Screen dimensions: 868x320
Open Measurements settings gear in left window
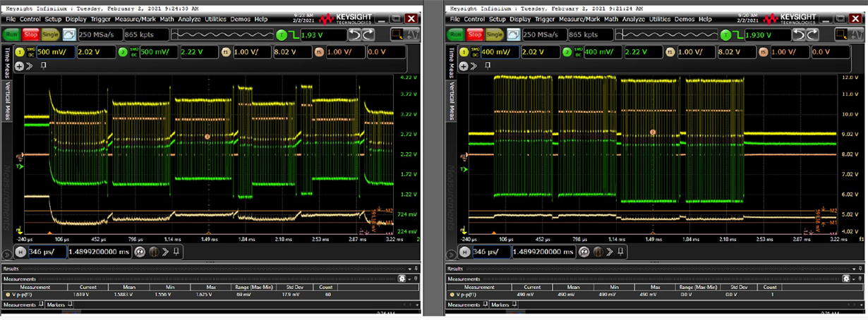tap(402, 278)
